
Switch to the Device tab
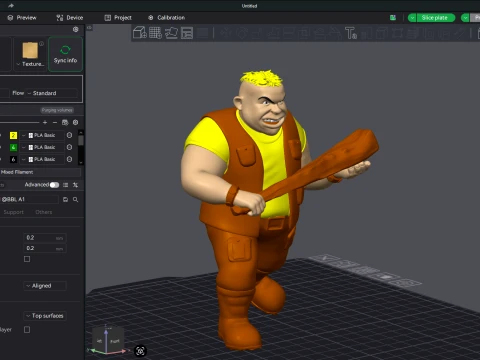(x=70, y=18)
